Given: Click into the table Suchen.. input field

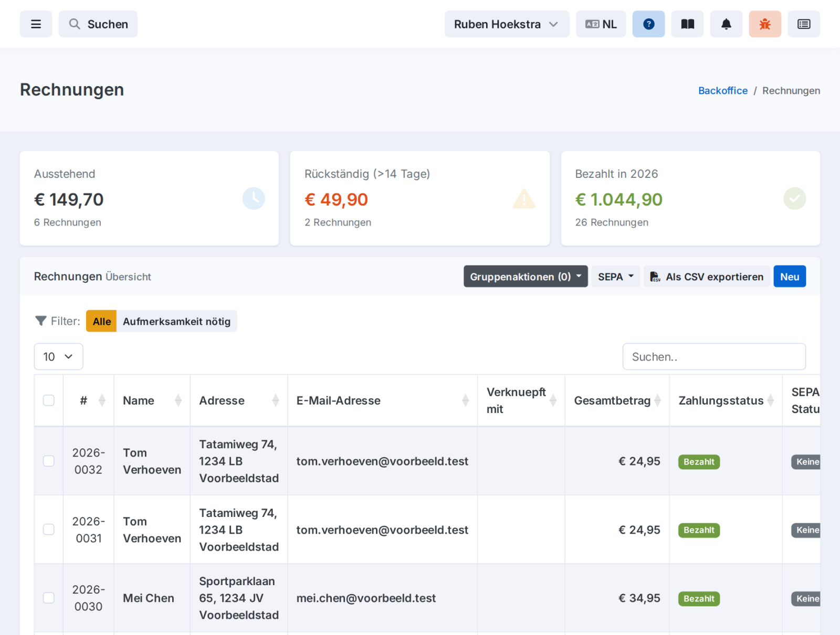Looking at the screenshot, I should pyautogui.click(x=714, y=357).
